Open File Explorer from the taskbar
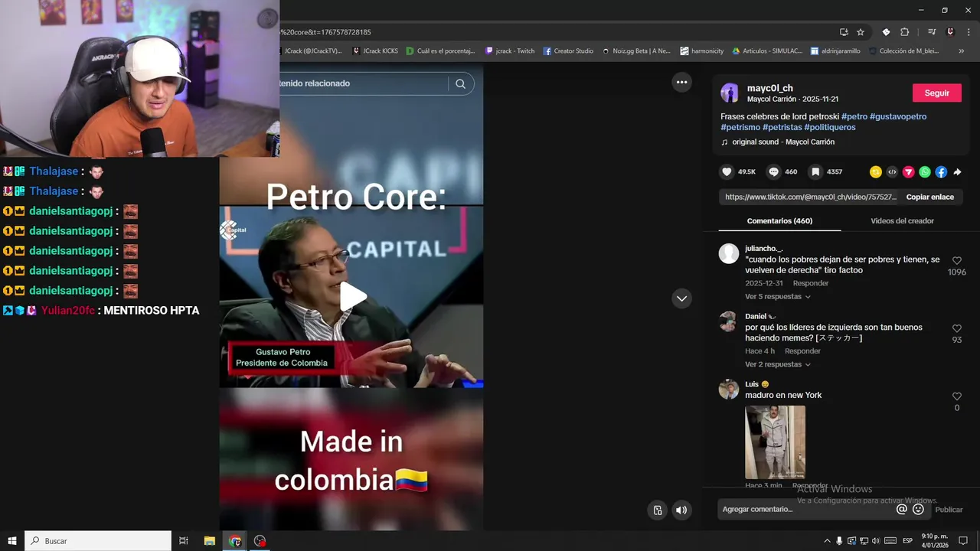The image size is (980, 551). pos(209,541)
